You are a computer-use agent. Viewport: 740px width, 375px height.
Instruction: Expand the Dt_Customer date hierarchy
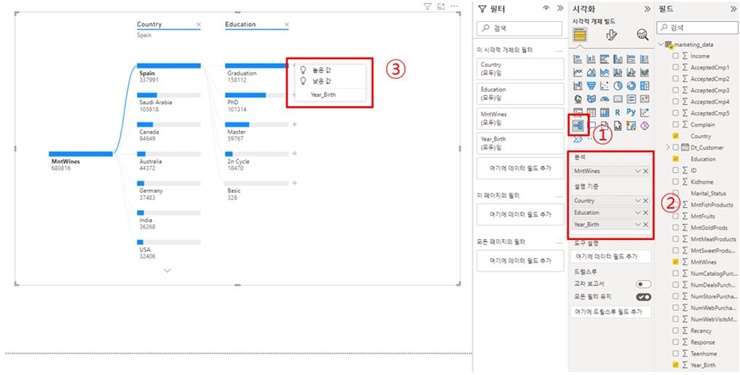coord(668,148)
